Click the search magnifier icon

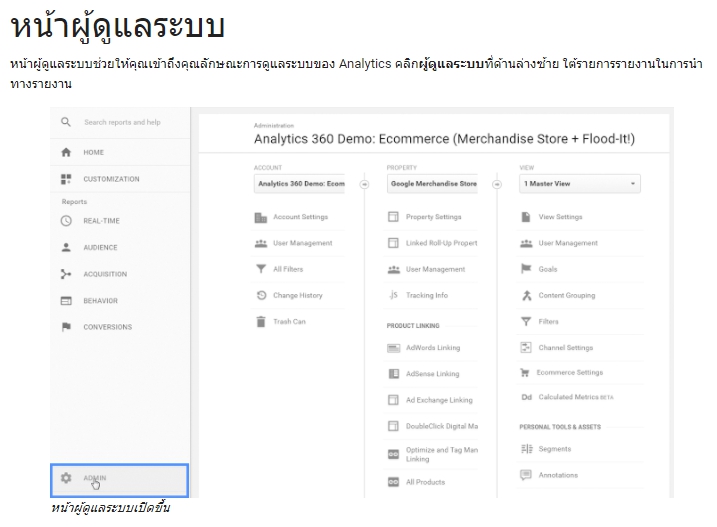coord(66,122)
